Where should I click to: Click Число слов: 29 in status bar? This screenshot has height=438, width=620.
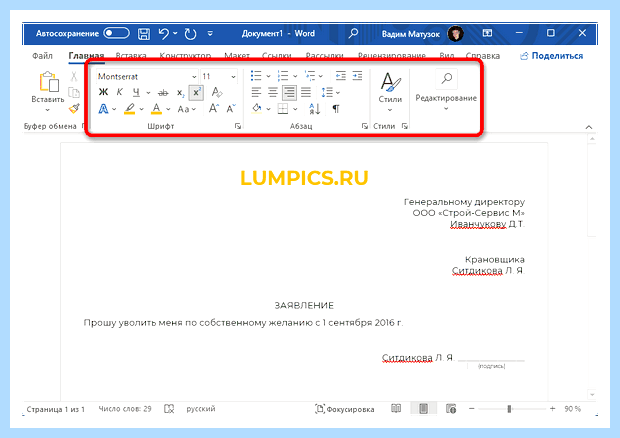[x=125, y=409]
